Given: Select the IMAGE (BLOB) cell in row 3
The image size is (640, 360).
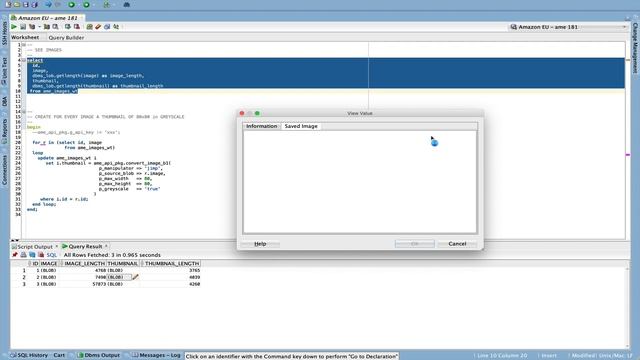Looking at the screenshot, I should pyautogui.click(x=49, y=284).
